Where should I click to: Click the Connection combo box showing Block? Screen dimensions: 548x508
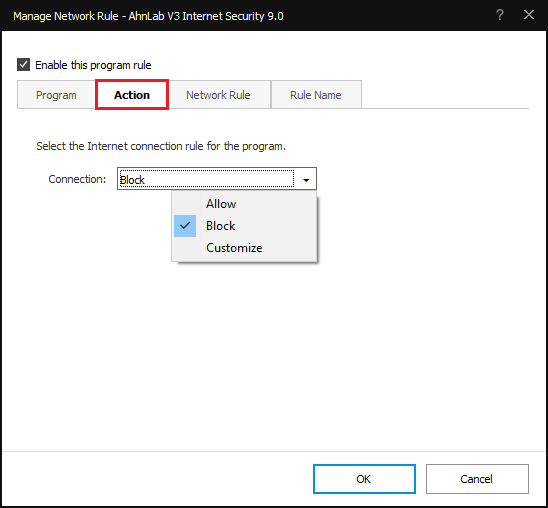(x=217, y=179)
